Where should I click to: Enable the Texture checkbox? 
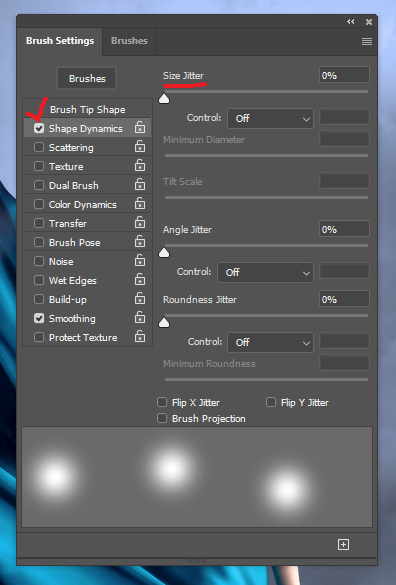(x=39, y=166)
